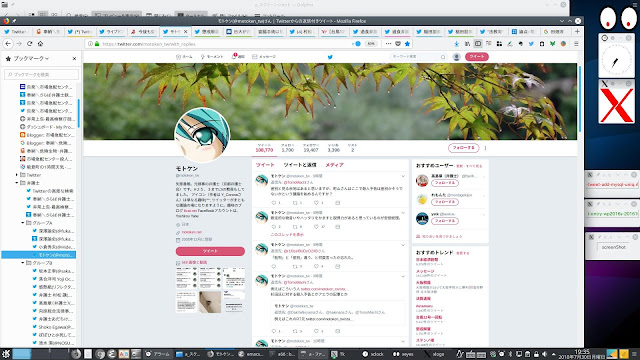Screen dimensions: 640x360
Task: Open the photos and videos link
Action: [194, 262]
